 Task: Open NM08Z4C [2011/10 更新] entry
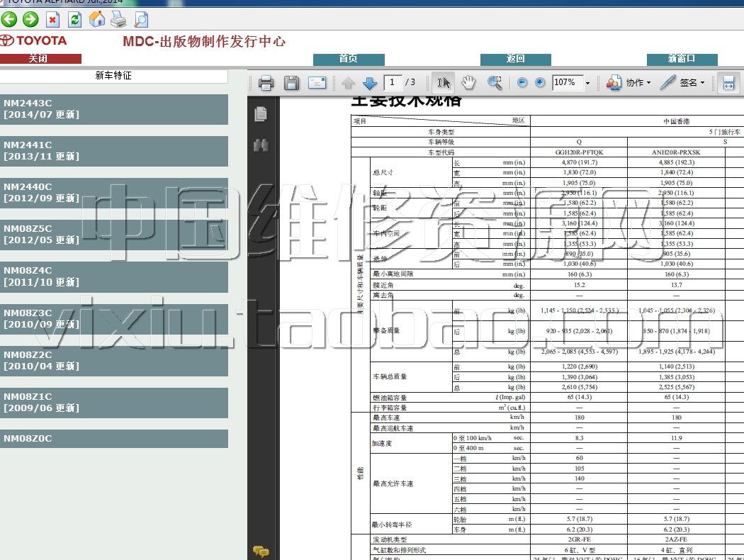point(114,276)
